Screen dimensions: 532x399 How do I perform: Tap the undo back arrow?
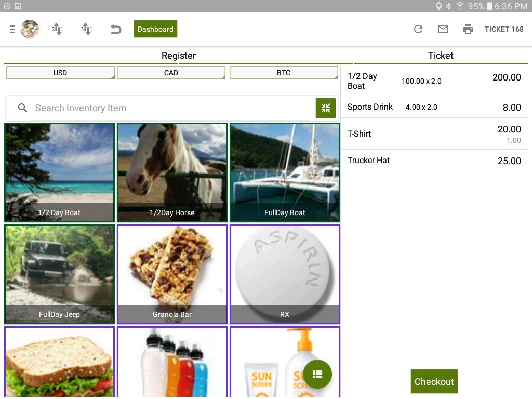pos(115,29)
